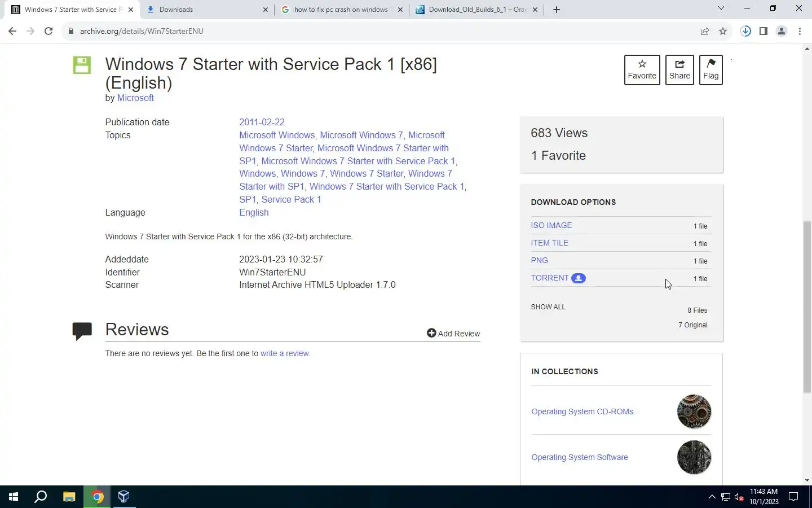Close the Google search tab

(x=400, y=10)
